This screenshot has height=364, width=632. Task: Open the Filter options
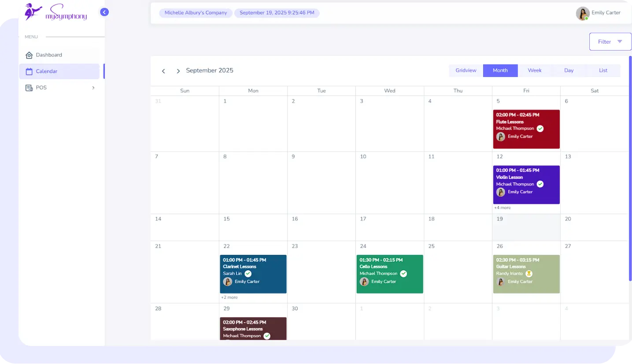click(610, 42)
